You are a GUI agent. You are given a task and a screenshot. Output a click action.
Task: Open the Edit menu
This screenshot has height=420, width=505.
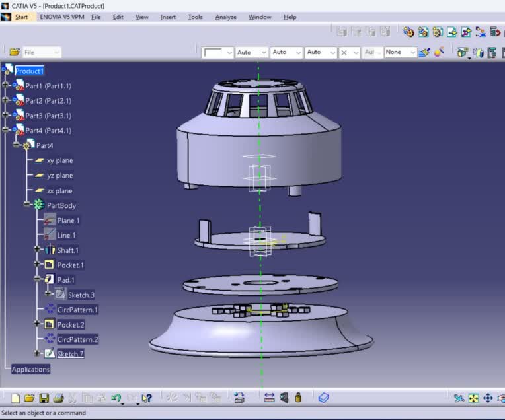tap(118, 17)
